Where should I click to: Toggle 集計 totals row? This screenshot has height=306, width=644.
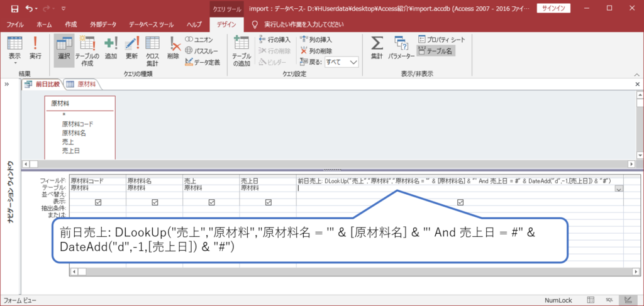click(x=377, y=48)
